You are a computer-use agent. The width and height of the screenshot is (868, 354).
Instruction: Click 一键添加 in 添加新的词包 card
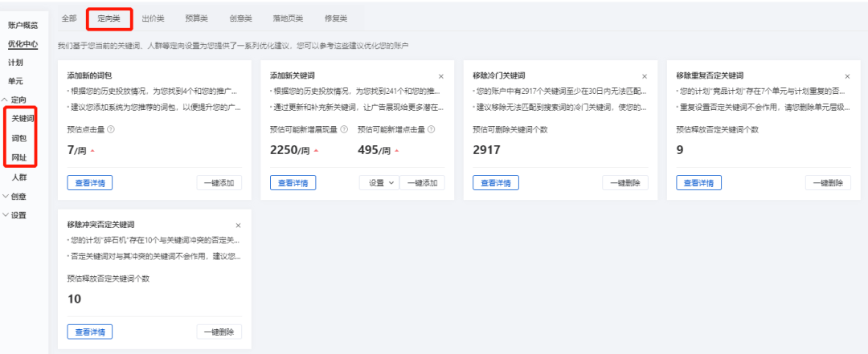pyautogui.click(x=219, y=183)
